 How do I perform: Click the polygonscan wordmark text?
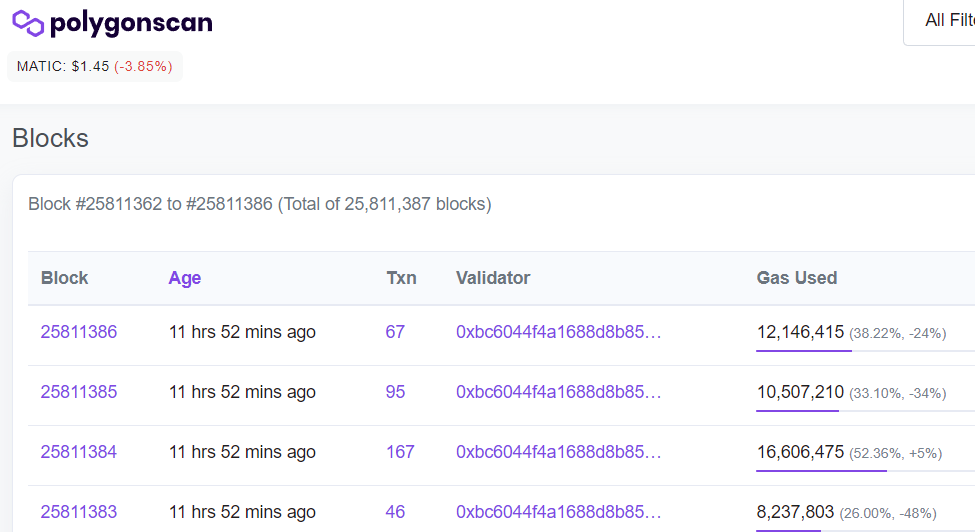coord(131,23)
